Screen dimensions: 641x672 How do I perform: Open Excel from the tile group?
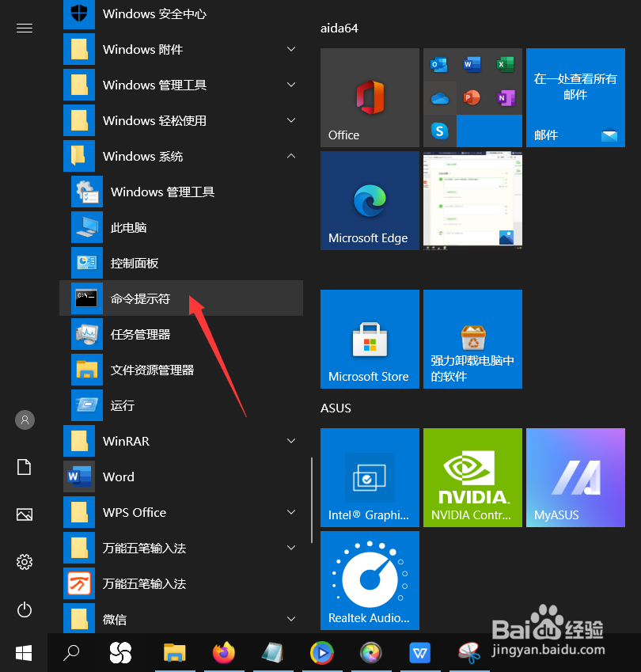505,65
